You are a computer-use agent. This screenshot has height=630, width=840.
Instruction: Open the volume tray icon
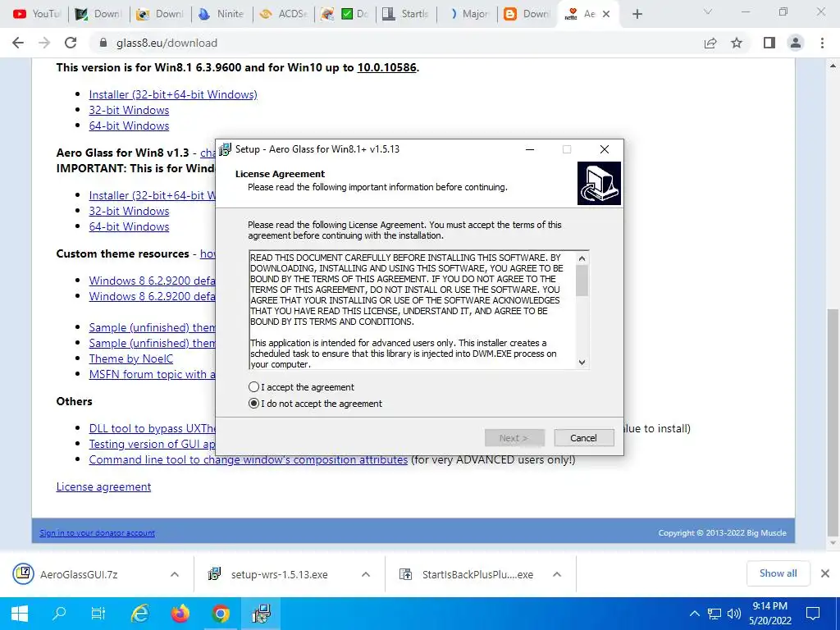coord(734,614)
